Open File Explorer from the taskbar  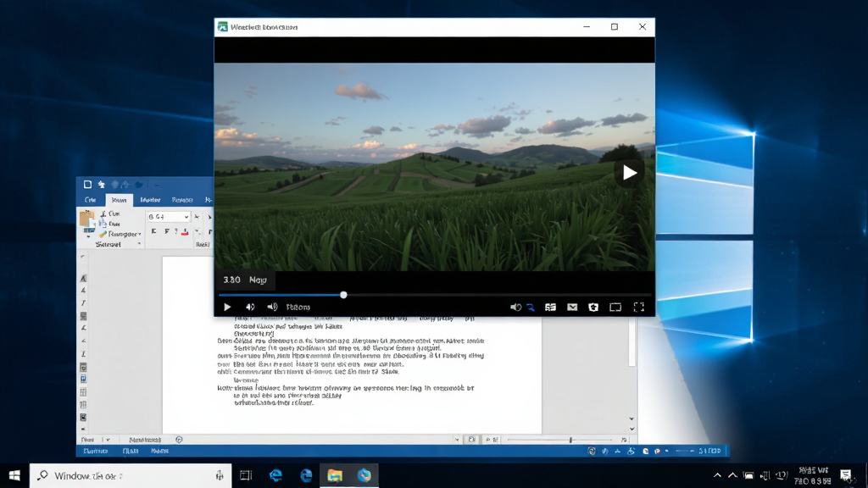[334, 476]
